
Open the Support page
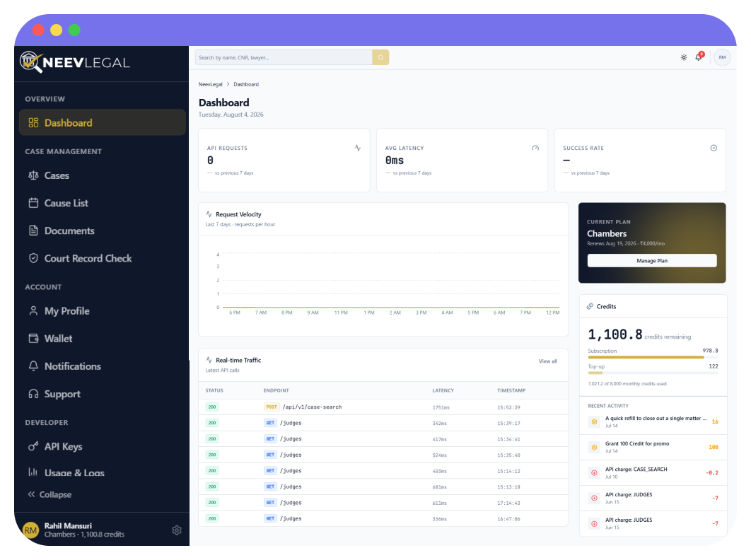[x=102, y=394]
